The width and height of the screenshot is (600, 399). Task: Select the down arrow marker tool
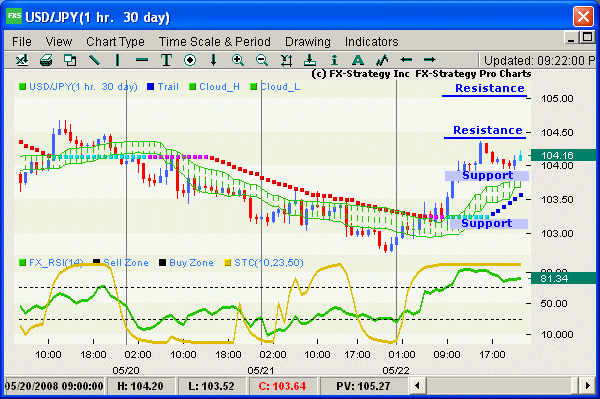point(214,60)
